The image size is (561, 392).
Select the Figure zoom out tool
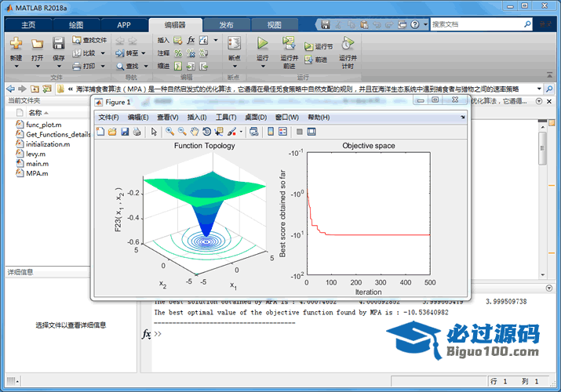pyautogui.click(x=182, y=132)
